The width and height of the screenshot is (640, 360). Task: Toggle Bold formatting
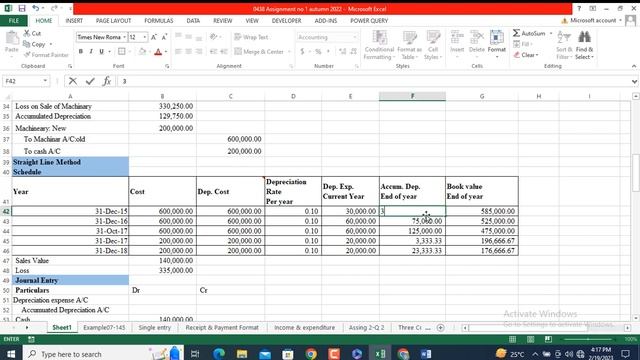point(80,51)
